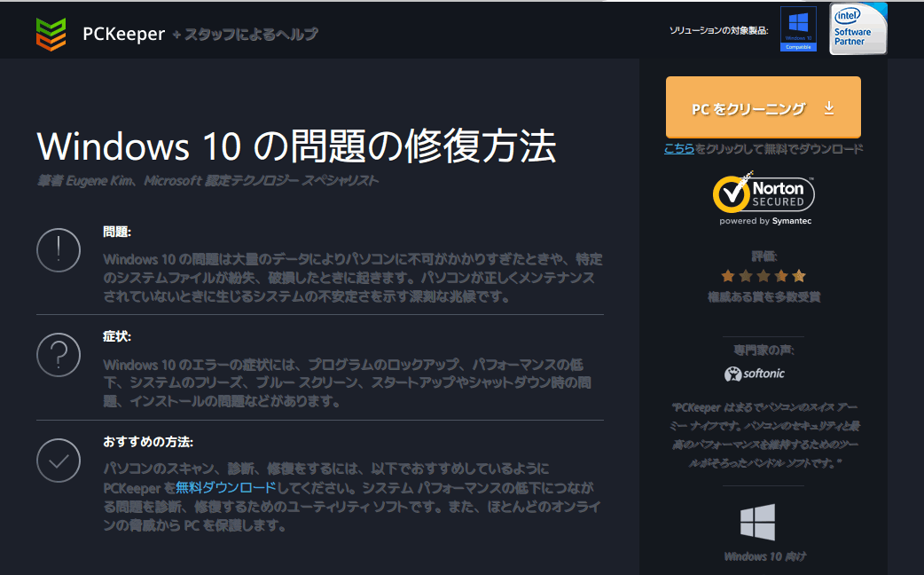
Task: Open the 無料ダウンロード link in paragraph
Action: pyautogui.click(x=226, y=488)
